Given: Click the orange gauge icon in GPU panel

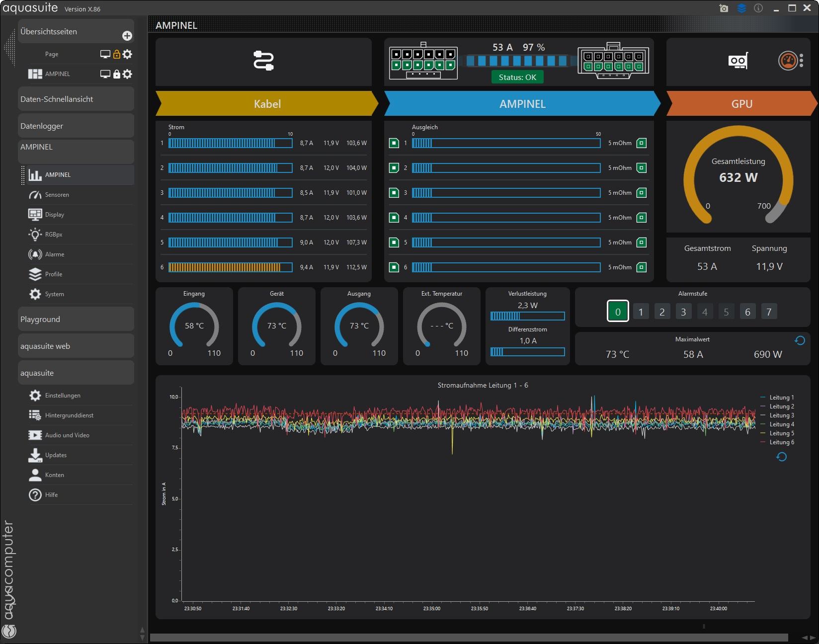Looking at the screenshot, I should tap(788, 61).
